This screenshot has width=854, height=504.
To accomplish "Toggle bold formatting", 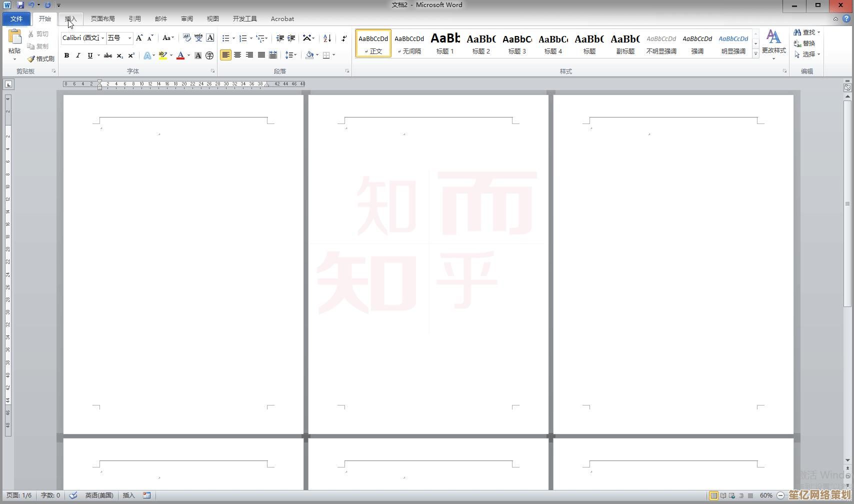I will 66,55.
